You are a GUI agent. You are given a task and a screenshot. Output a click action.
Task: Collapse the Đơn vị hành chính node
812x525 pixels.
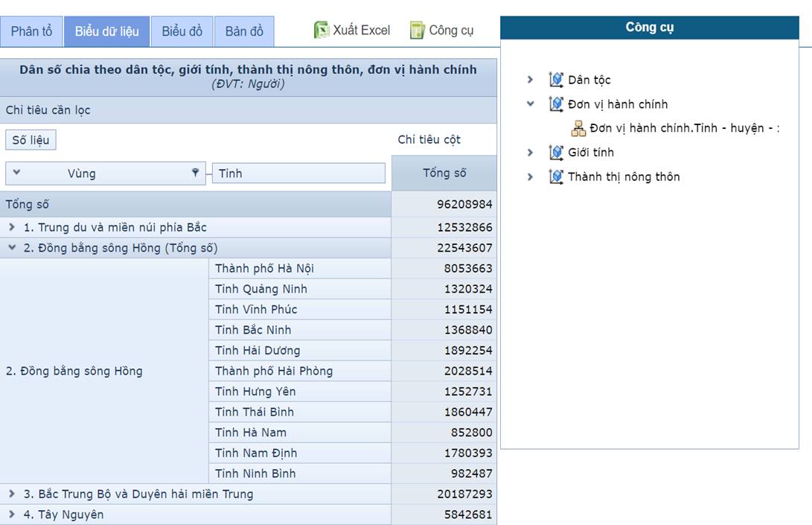tap(530, 104)
